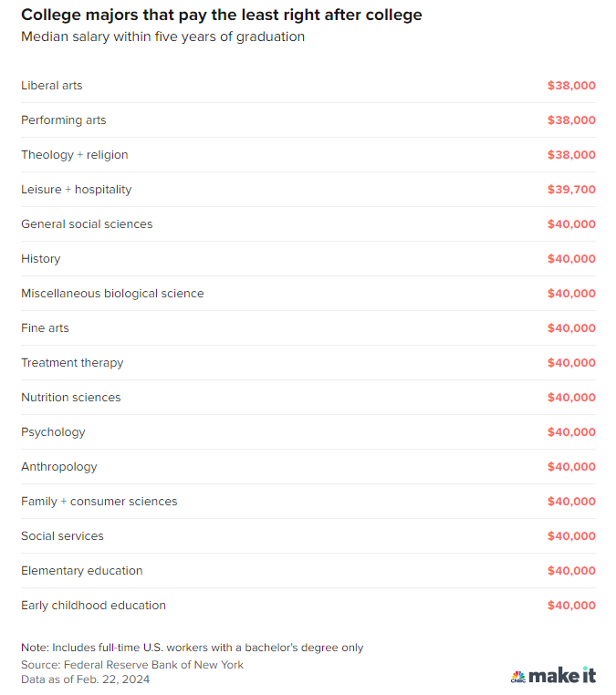
Task: Click the Social services row label
Action: [x=63, y=536]
